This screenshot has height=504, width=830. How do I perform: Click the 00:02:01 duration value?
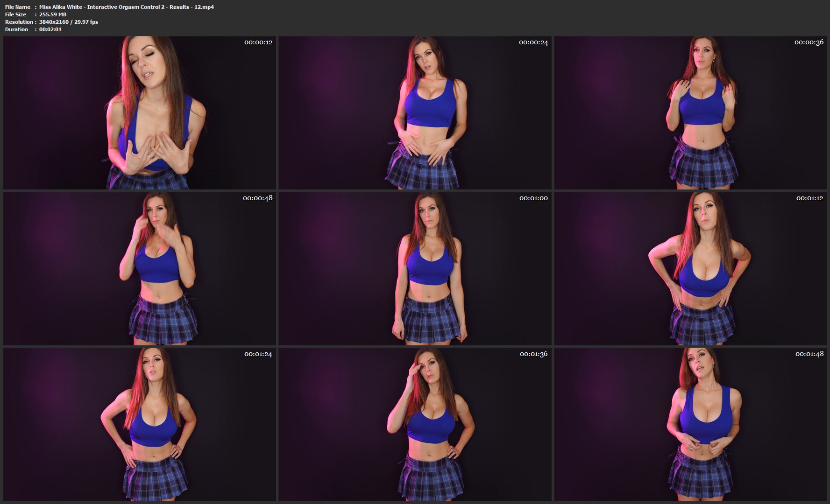pyautogui.click(x=50, y=29)
